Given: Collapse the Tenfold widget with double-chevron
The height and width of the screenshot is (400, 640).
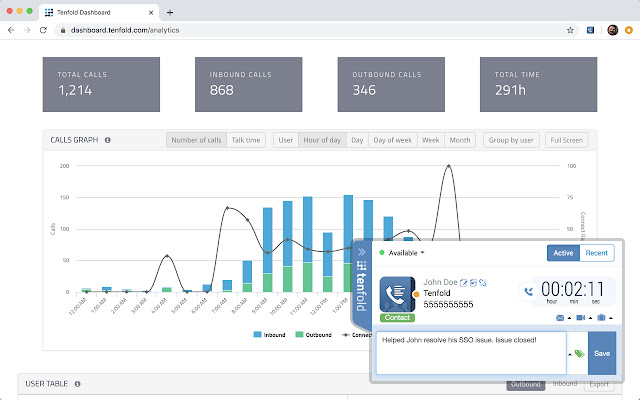Looking at the screenshot, I should pyautogui.click(x=362, y=253).
